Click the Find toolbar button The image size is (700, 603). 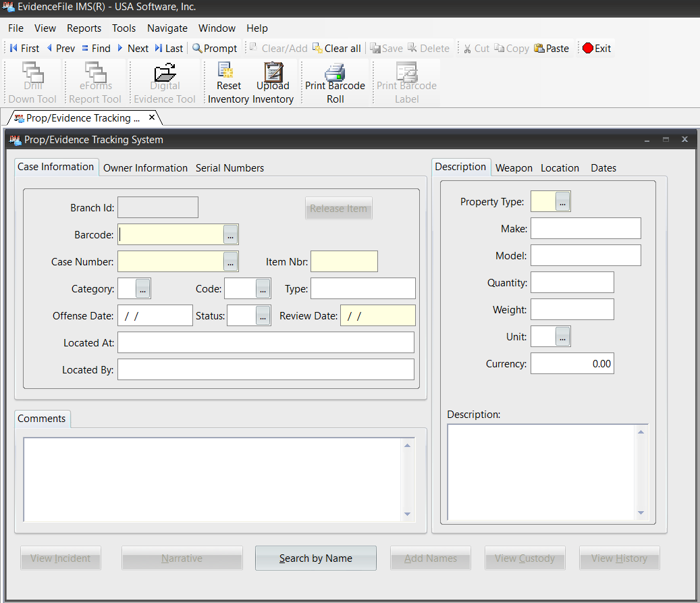coord(96,48)
